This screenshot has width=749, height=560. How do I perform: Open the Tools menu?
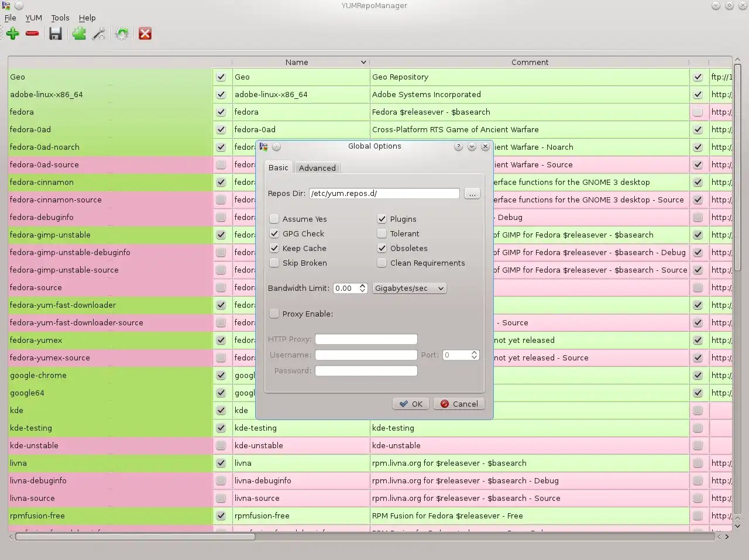(x=60, y=18)
